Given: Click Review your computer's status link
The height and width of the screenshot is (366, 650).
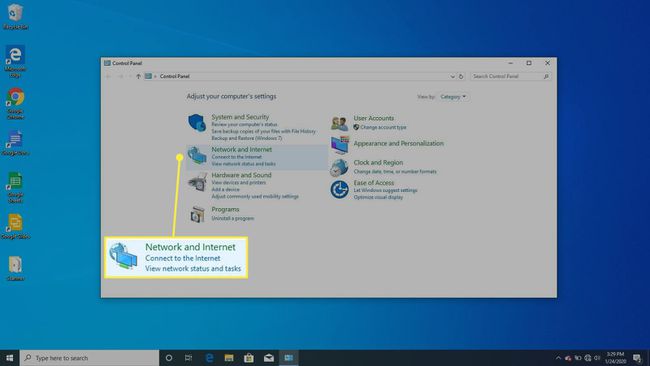Looking at the screenshot, I should point(244,124).
